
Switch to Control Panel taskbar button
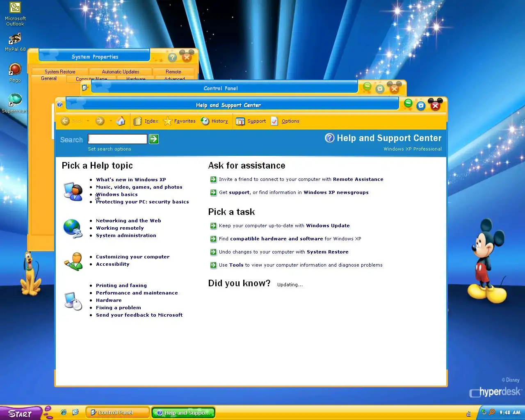[118, 412]
